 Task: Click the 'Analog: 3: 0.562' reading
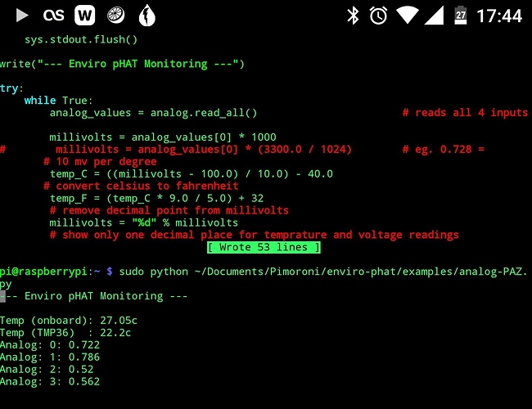(x=50, y=381)
